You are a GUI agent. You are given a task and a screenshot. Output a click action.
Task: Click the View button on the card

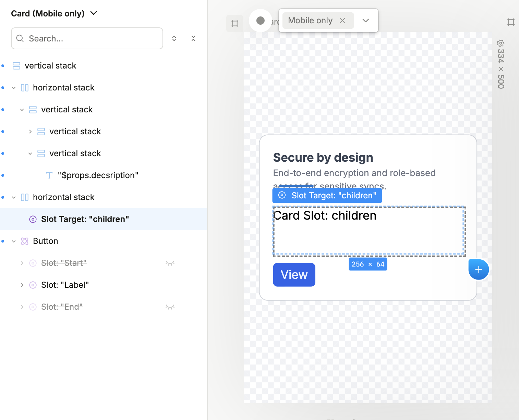click(294, 275)
